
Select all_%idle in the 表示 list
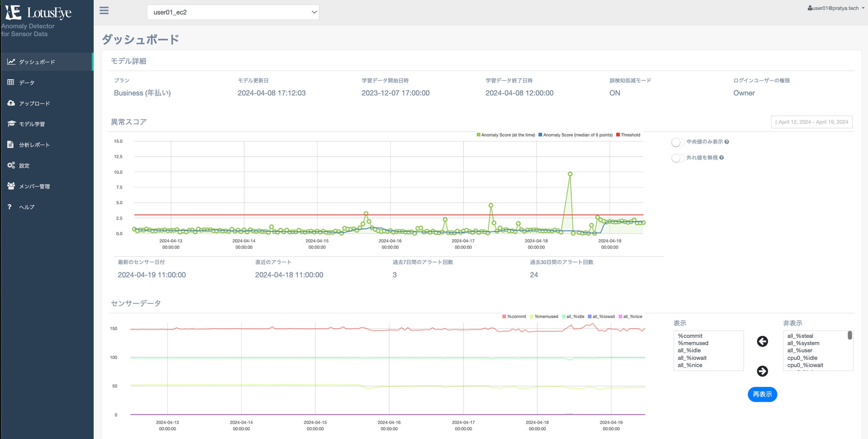pyautogui.click(x=708, y=350)
